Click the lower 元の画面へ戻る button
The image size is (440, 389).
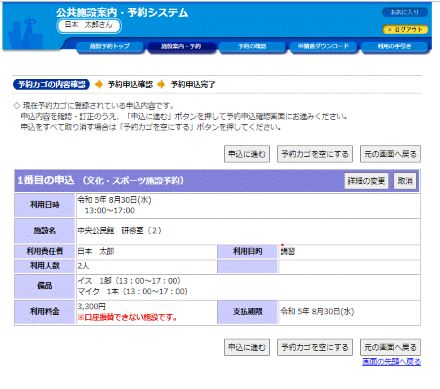click(390, 347)
